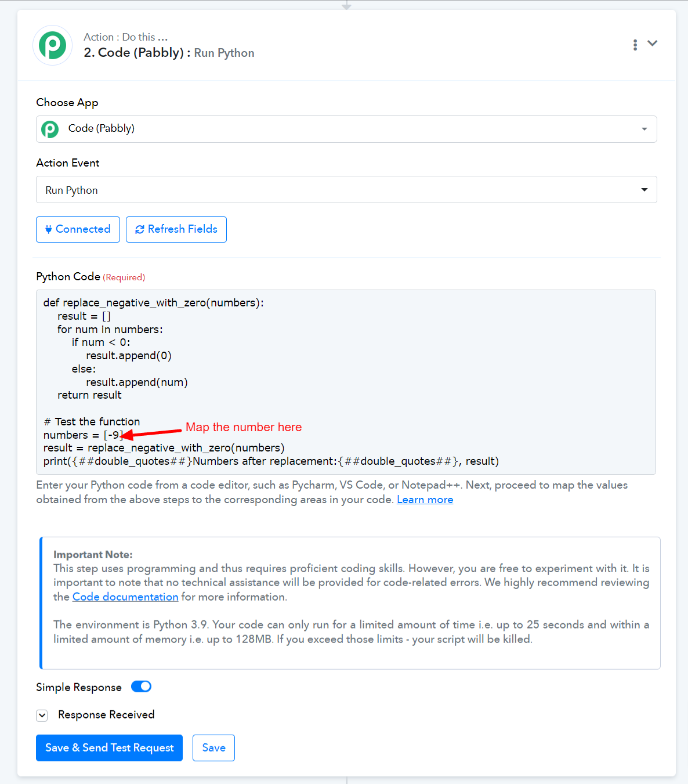Open the three-dot step options menu
The image size is (688, 784).
click(635, 45)
